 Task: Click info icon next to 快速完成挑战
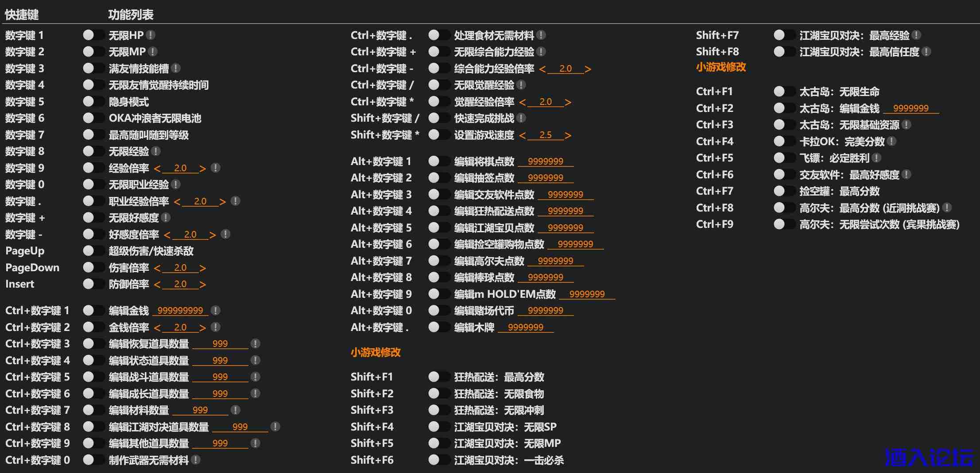[x=521, y=118]
